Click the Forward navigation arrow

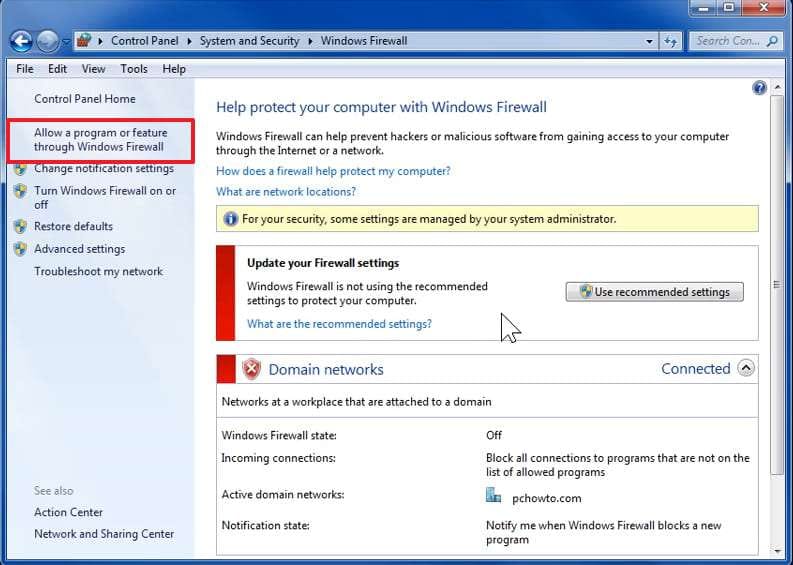(48, 41)
